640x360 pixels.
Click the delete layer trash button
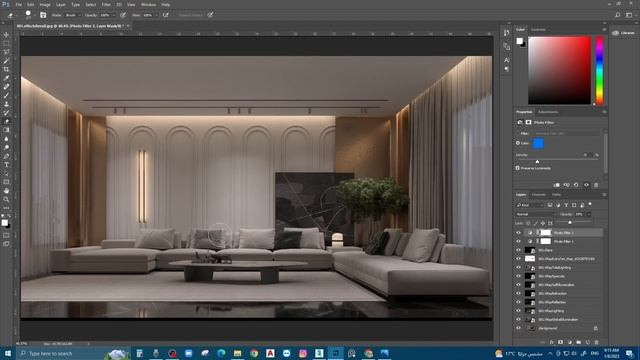596,342
